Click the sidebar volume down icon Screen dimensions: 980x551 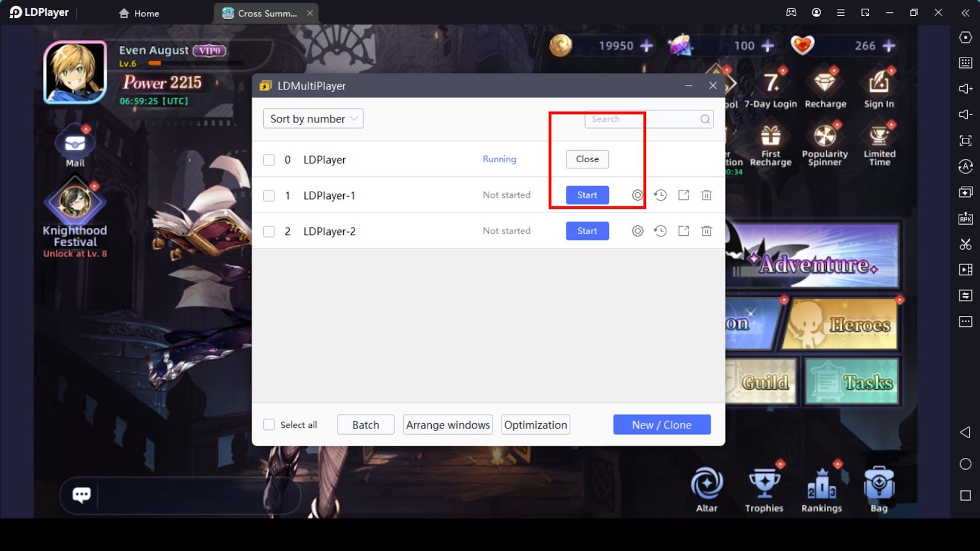coord(965,114)
